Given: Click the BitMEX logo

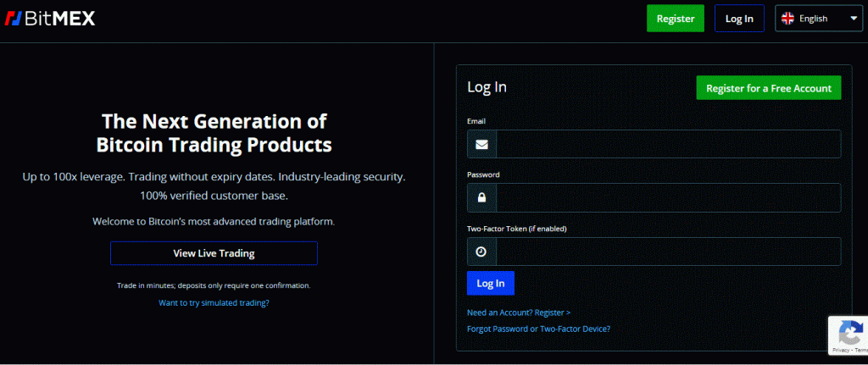Looking at the screenshot, I should [50, 19].
